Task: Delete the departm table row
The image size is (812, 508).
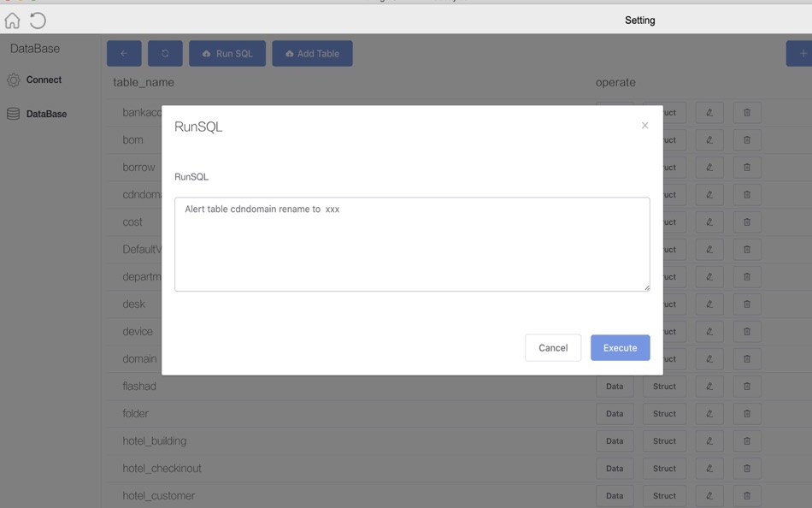Action: tap(747, 277)
